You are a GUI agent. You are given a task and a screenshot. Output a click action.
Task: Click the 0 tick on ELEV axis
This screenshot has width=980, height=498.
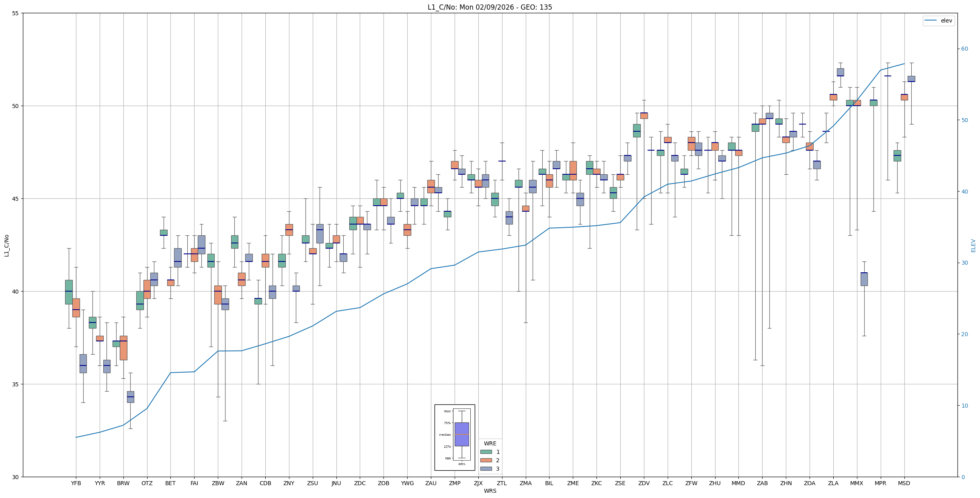pyautogui.click(x=963, y=477)
